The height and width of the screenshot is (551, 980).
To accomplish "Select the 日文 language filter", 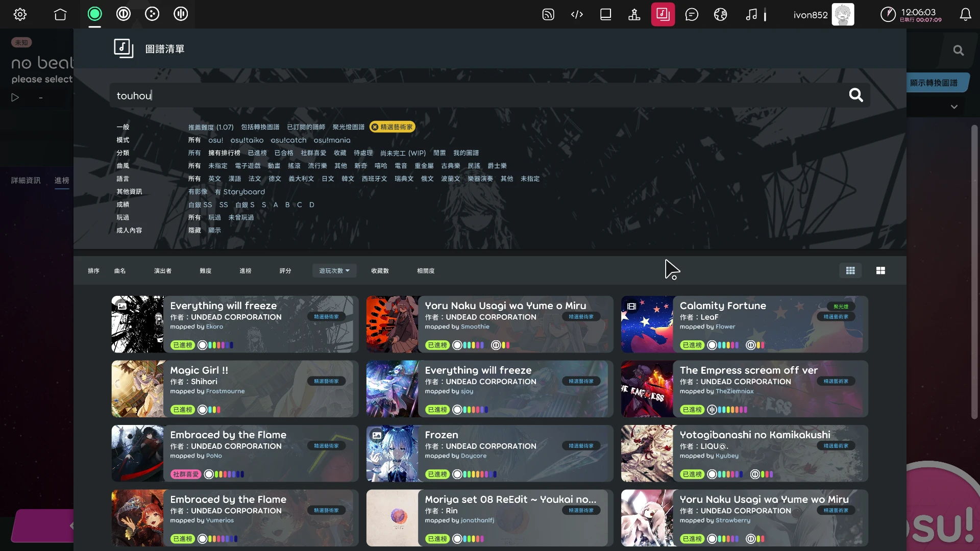I will point(328,179).
